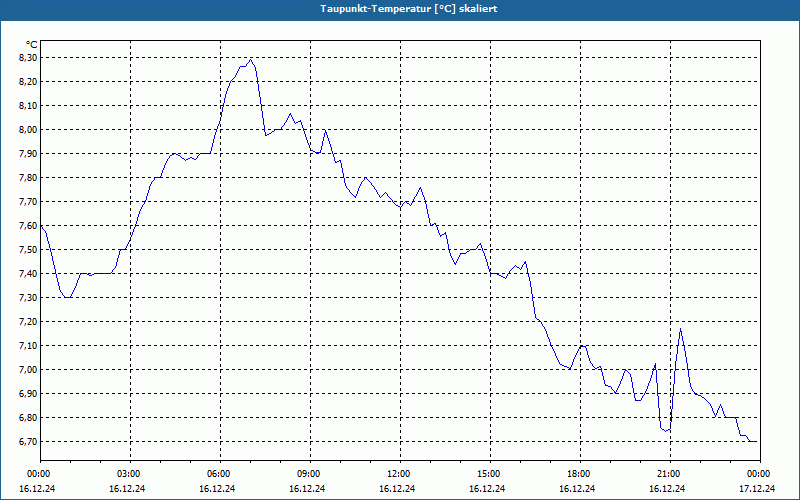The height and width of the screenshot is (500, 800).
Task: Click the title 'Taupunkt-Temperatur [°C] skaliert'
Action: tap(409, 9)
